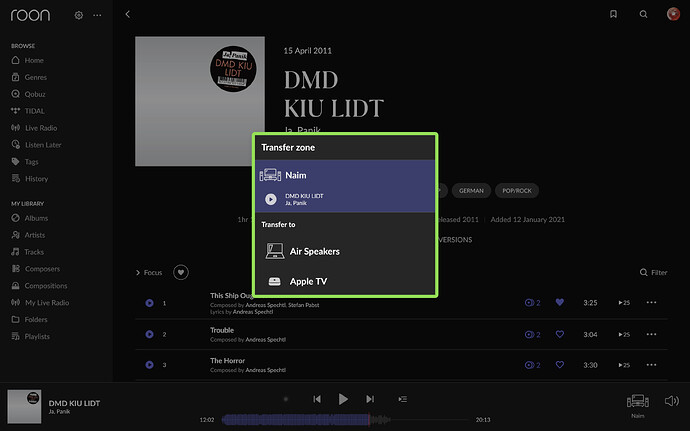The width and height of the screenshot is (690, 431).
Task: Open more options for Trouble
Action: [652, 334]
